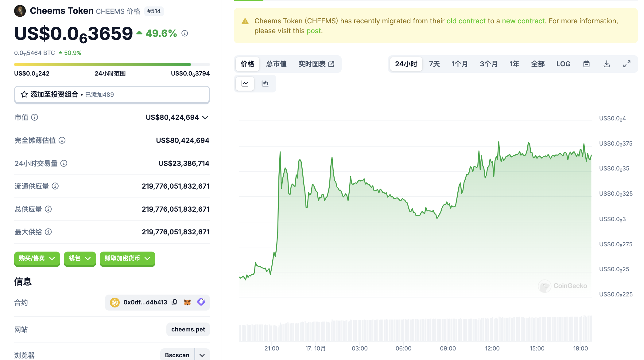Screen dimensions: 644x360
Task: Click the 24-hour trading volume info icon
Action: (64, 163)
